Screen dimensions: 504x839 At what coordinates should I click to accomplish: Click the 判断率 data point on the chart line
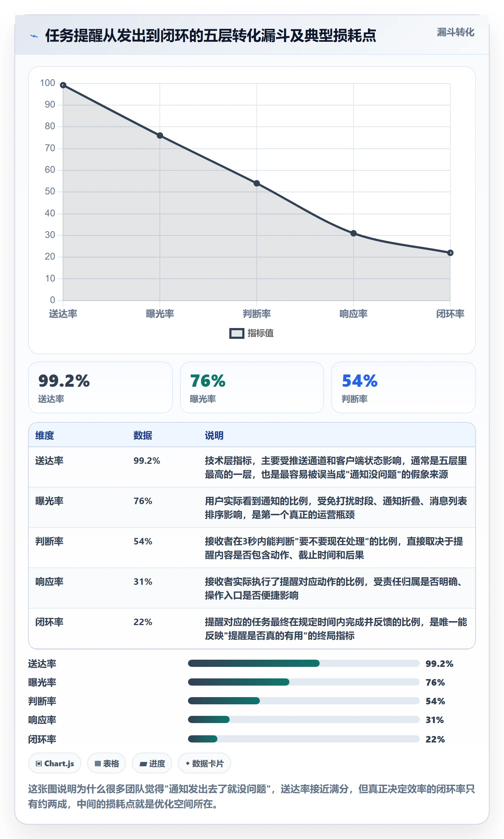(x=257, y=183)
